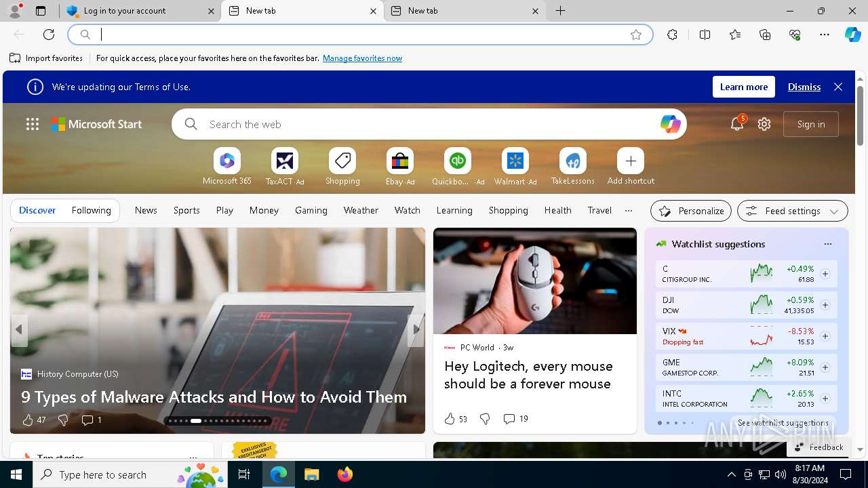Open the Microsoft Start apps grid
This screenshot has height=488, width=868.
[33, 124]
